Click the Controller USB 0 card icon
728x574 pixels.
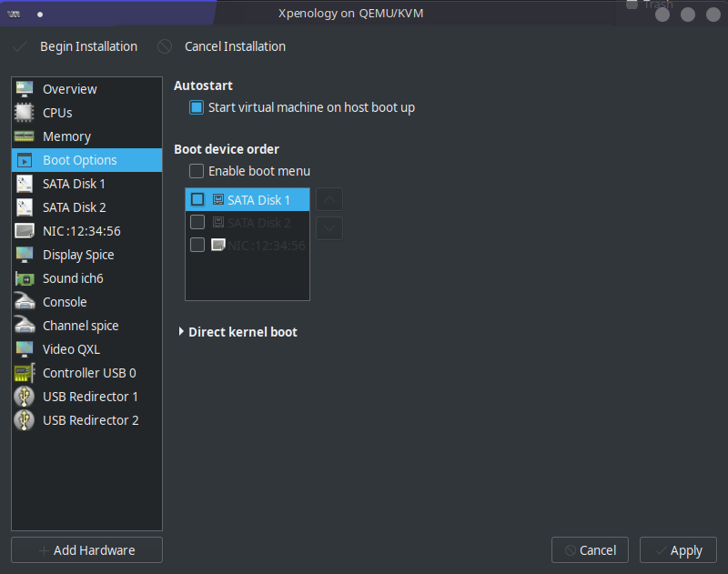pyautogui.click(x=25, y=373)
